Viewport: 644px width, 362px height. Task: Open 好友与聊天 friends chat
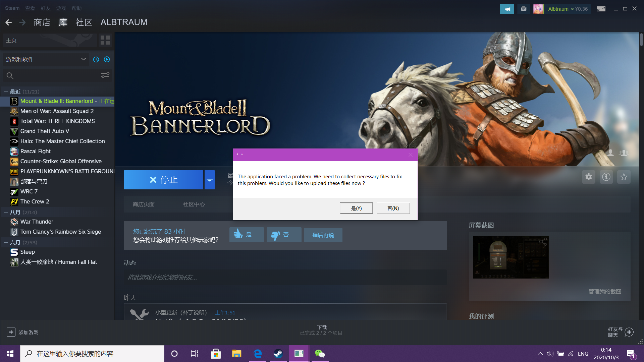point(621,332)
